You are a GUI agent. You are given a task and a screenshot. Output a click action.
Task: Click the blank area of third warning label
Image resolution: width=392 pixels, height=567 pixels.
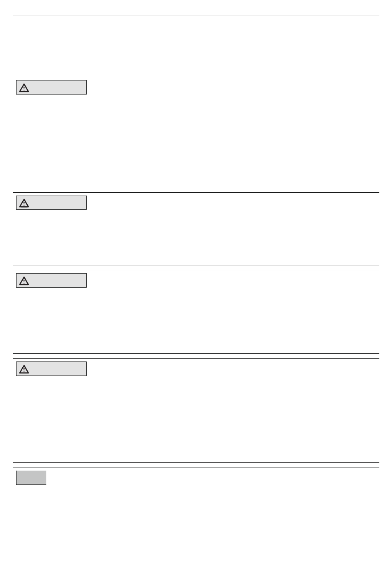point(58,281)
